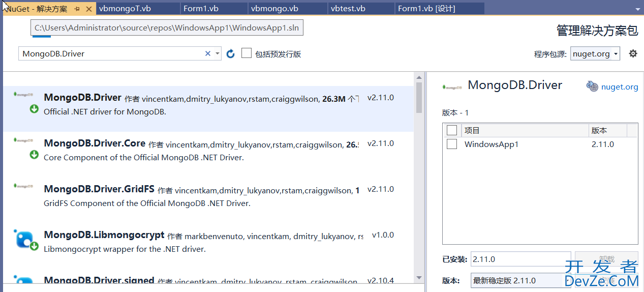The image size is (644, 292).
Task: Click the 管理解决方案包 heading
Action: tap(597, 31)
